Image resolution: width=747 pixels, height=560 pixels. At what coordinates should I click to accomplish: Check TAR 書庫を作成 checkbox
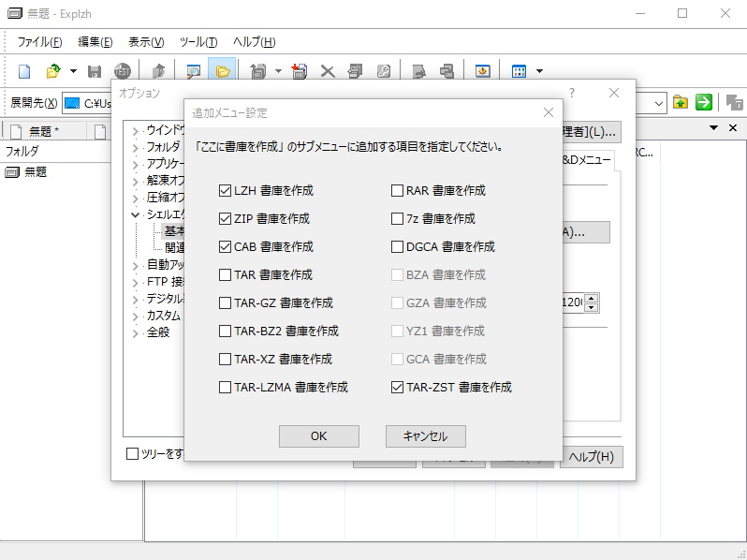(x=225, y=275)
